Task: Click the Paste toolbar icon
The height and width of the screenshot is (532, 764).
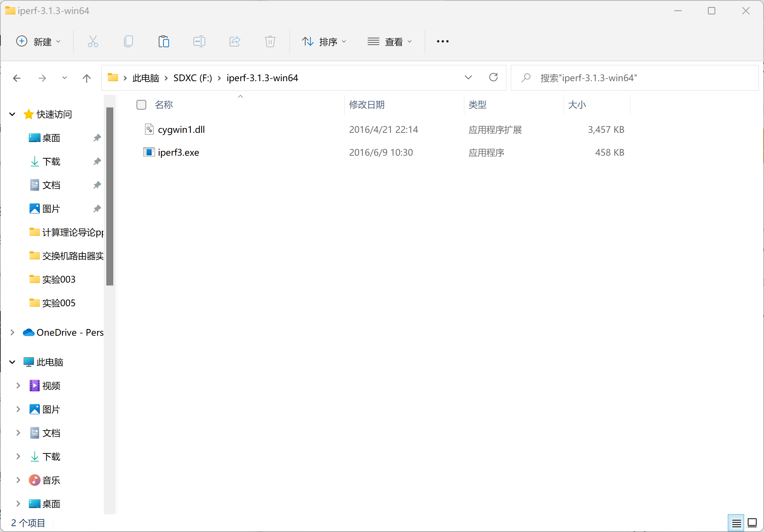Action: (x=164, y=41)
